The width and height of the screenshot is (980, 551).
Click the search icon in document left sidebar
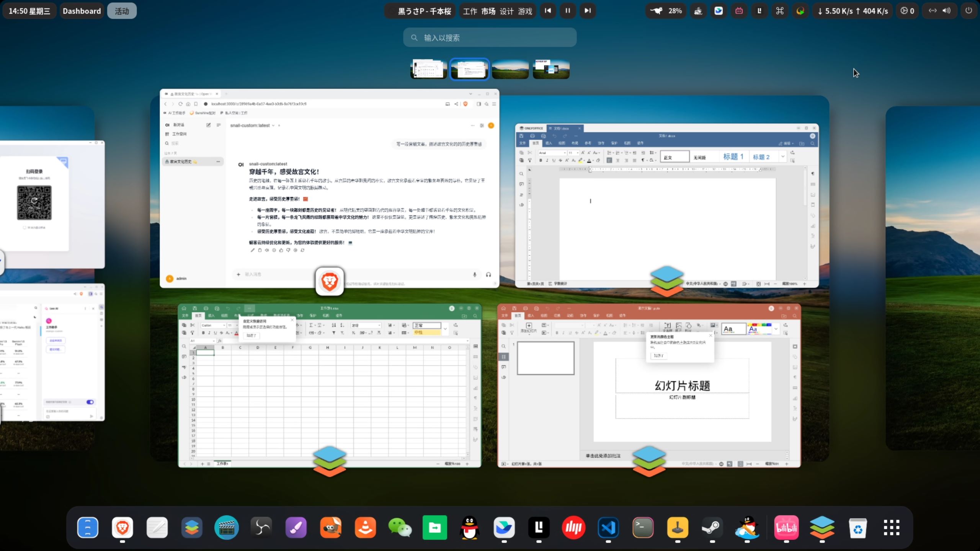pyautogui.click(x=521, y=174)
